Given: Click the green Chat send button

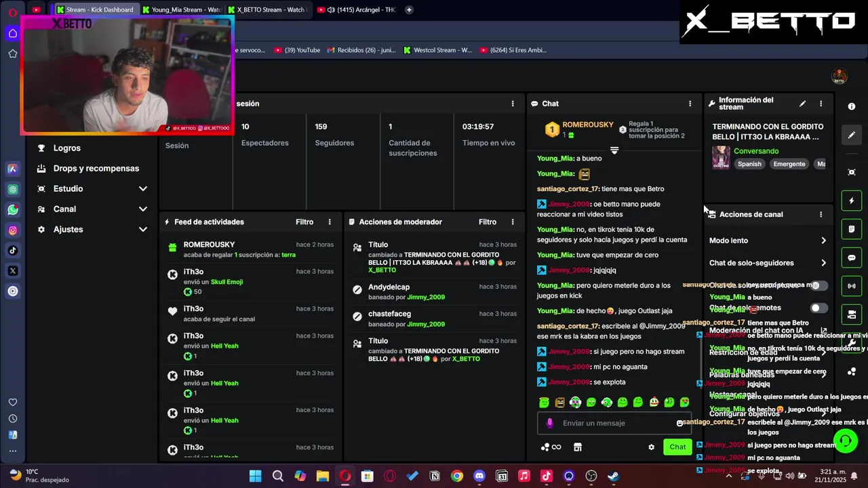Looking at the screenshot, I should (x=677, y=447).
